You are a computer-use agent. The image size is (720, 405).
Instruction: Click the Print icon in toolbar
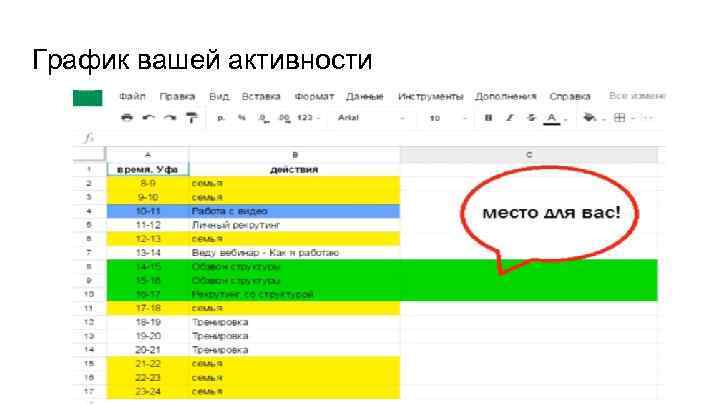pyautogui.click(x=127, y=118)
